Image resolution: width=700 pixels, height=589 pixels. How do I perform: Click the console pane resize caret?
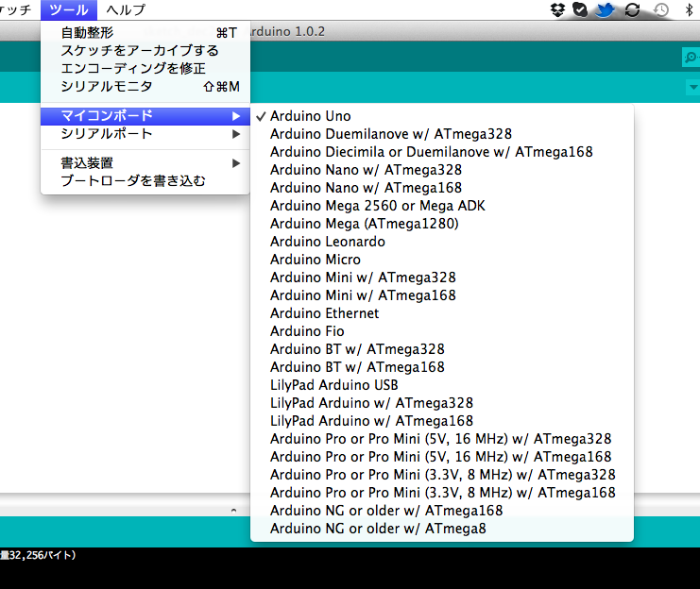(233, 510)
